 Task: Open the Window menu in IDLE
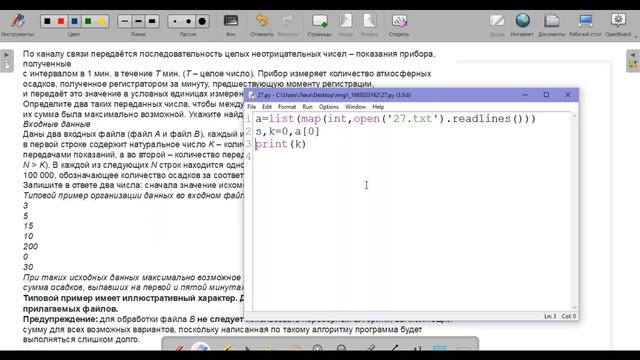coord(355,107)
